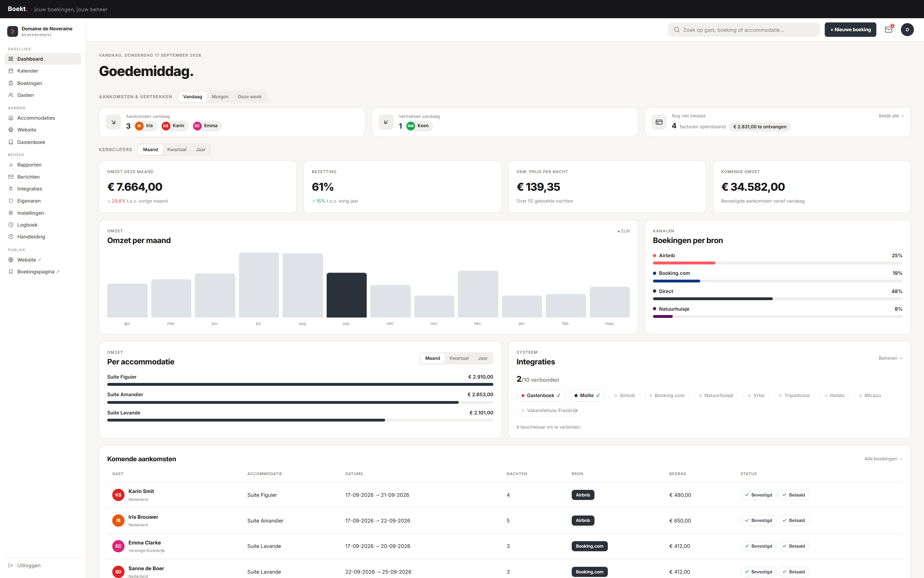Click the Mollie connected integration chip
This screenshot has height=578, width=924.
click(x=587, y=395)
